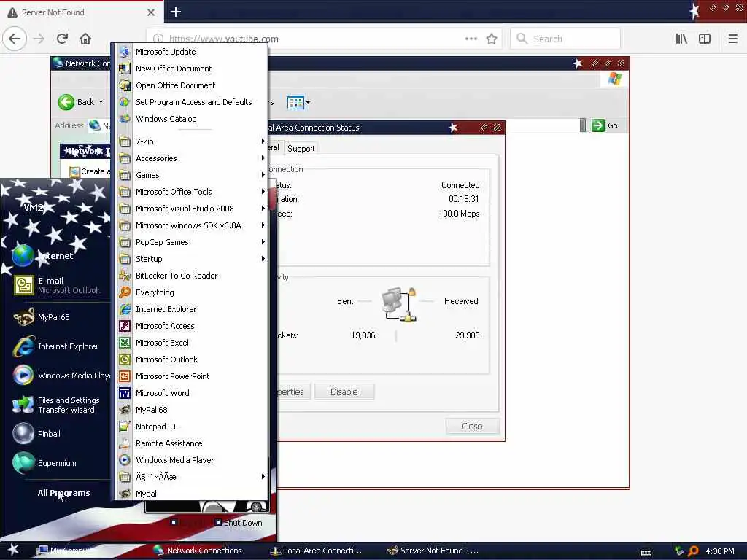Switch to Network Connections taskbar button

point(198,551)
